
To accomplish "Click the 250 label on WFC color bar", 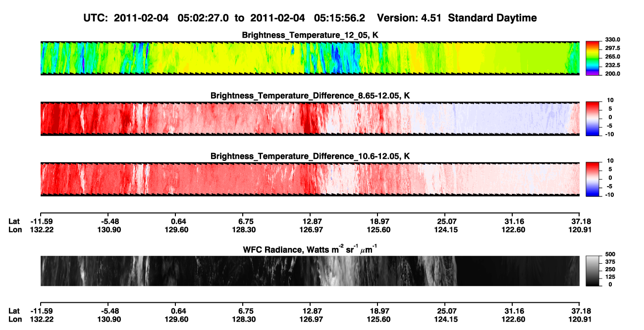I will [x=611, y=269].
